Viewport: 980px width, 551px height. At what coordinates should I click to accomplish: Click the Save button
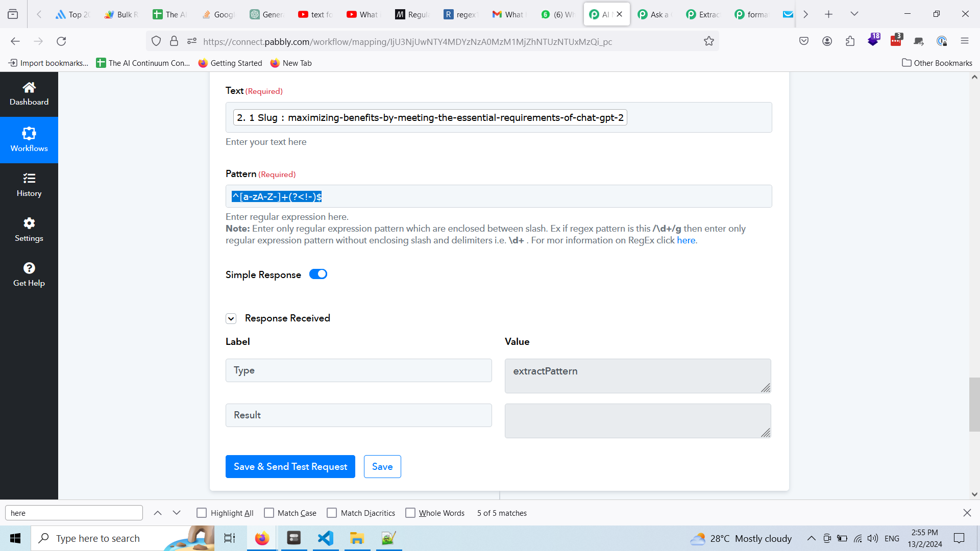382,466
